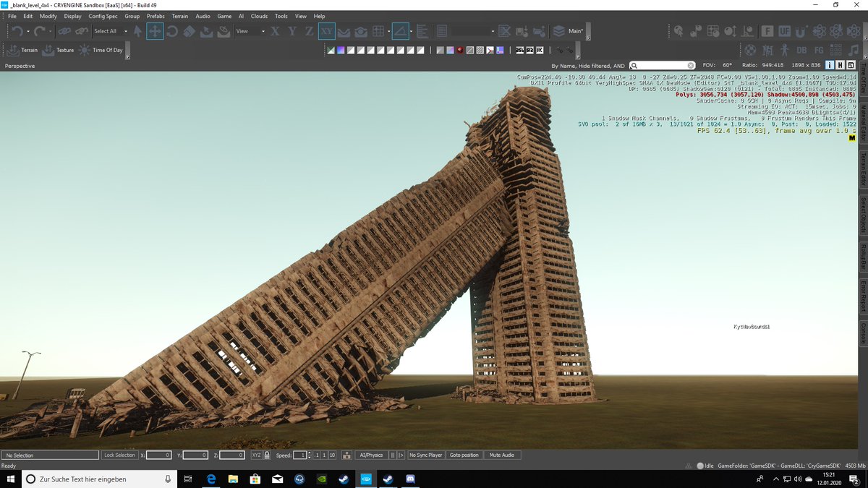Constrain movement to the X axis
The image size is (868, 488).
pyautogui.click(x=275, y=31)
